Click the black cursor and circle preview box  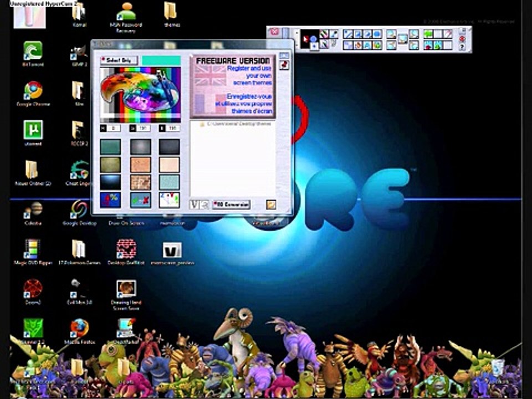click(x=310, y=40)
